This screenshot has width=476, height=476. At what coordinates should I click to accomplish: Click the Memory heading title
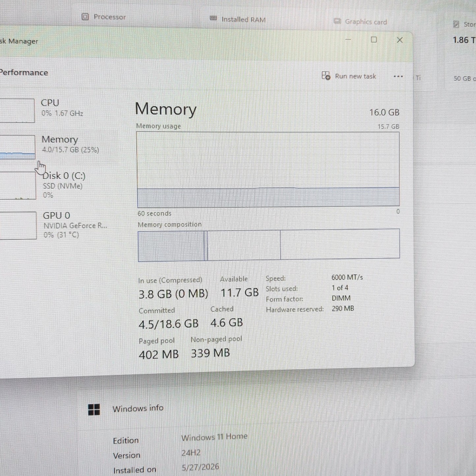tap(166, 109)
